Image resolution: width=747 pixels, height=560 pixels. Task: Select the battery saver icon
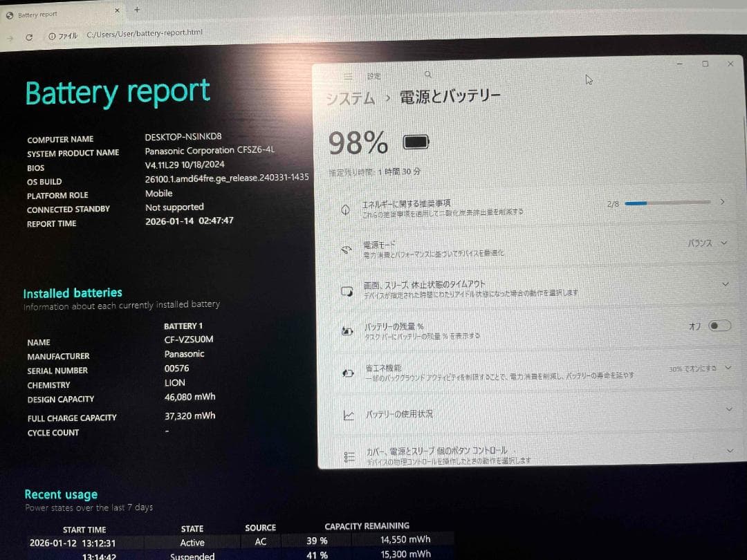coord(347,372)
